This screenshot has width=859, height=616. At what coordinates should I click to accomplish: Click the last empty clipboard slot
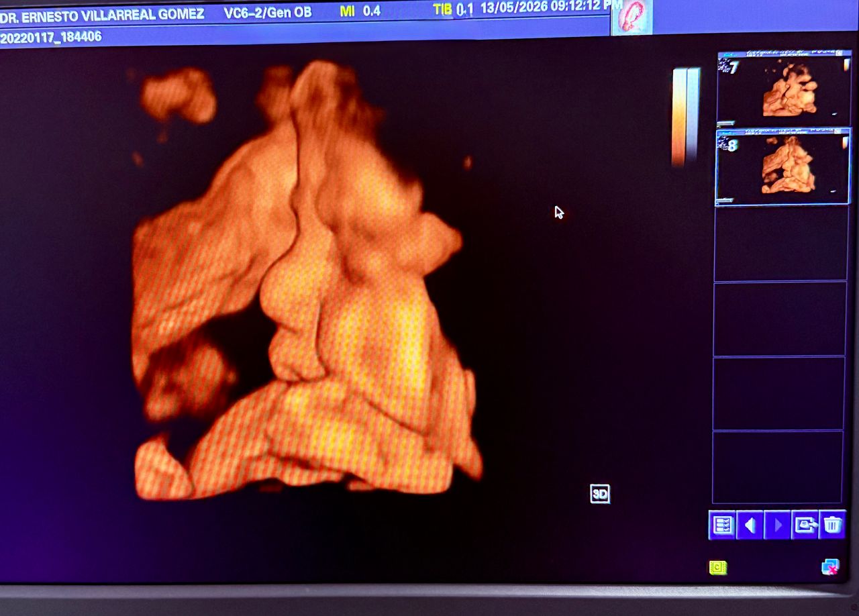pyautogui.click(x=777, y=466)
